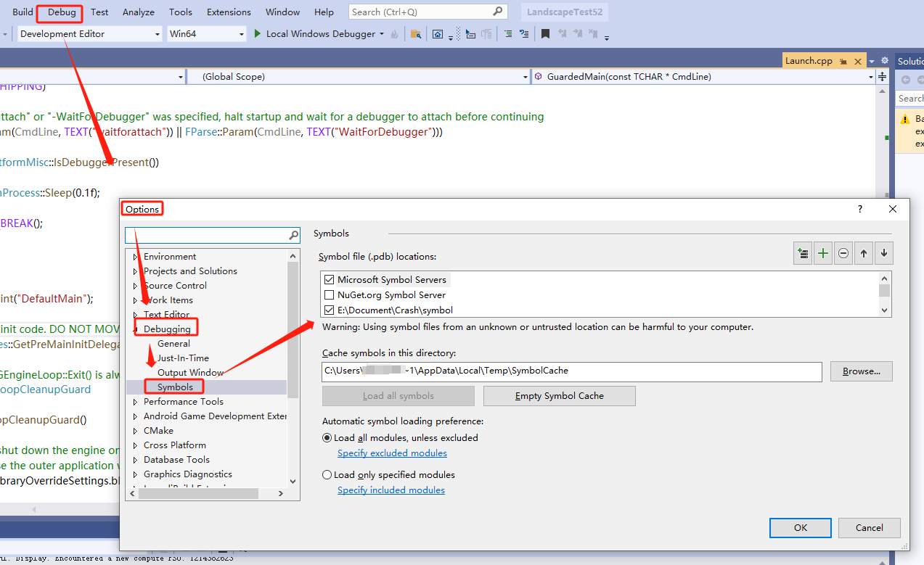Remove the selected symbol location
The height and width of the screenshot is (565, 924).
(x=843, y=253)
